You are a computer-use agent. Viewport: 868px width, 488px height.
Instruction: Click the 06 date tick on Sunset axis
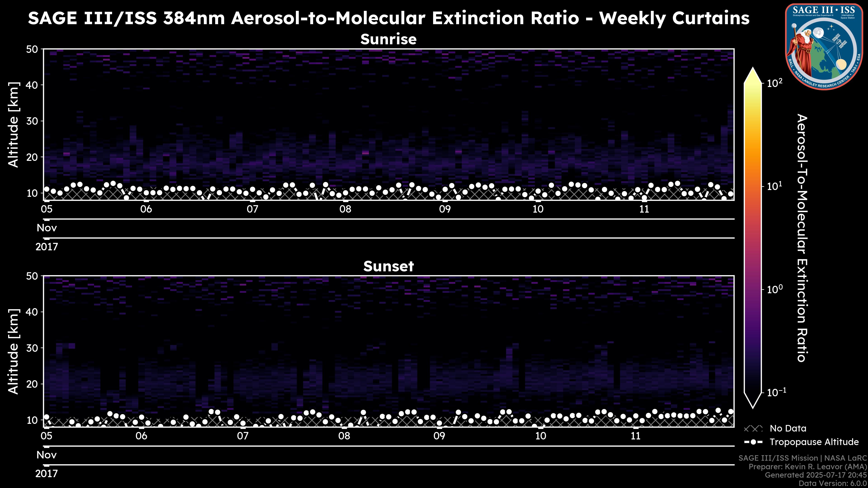click(x=141, y=436)
